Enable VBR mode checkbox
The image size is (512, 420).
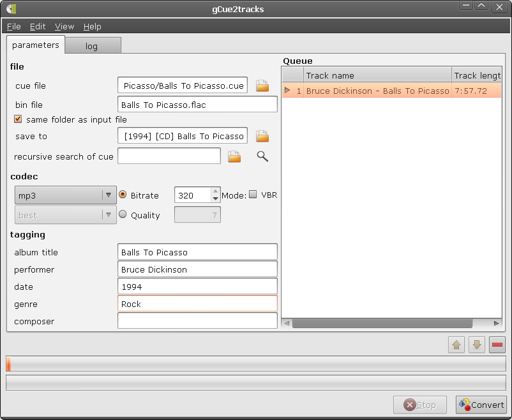coord(253,194)
